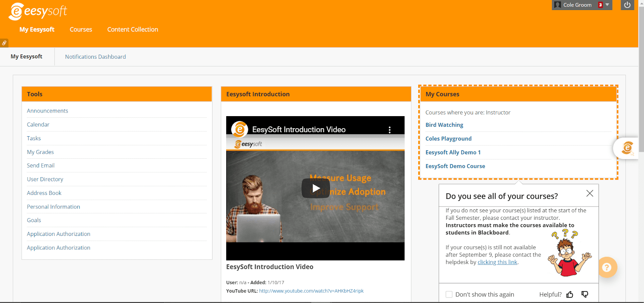Switch to Notifications Dashboard tab

95,57
